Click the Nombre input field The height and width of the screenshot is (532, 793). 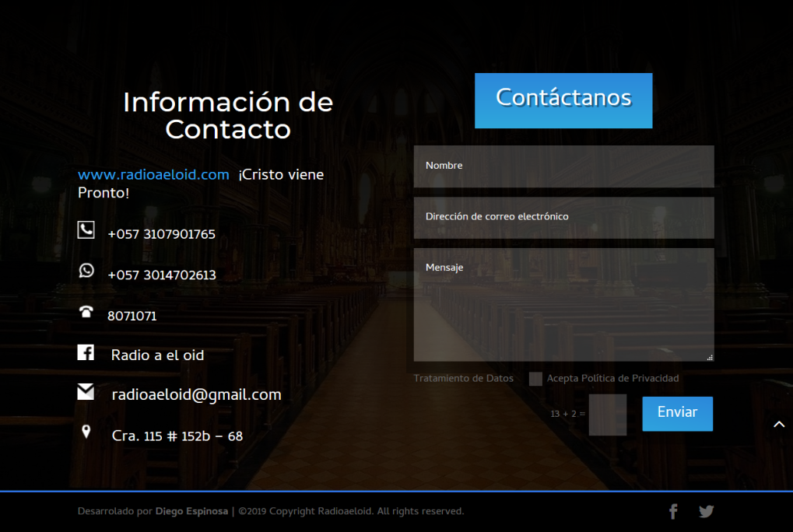(563, 166)
